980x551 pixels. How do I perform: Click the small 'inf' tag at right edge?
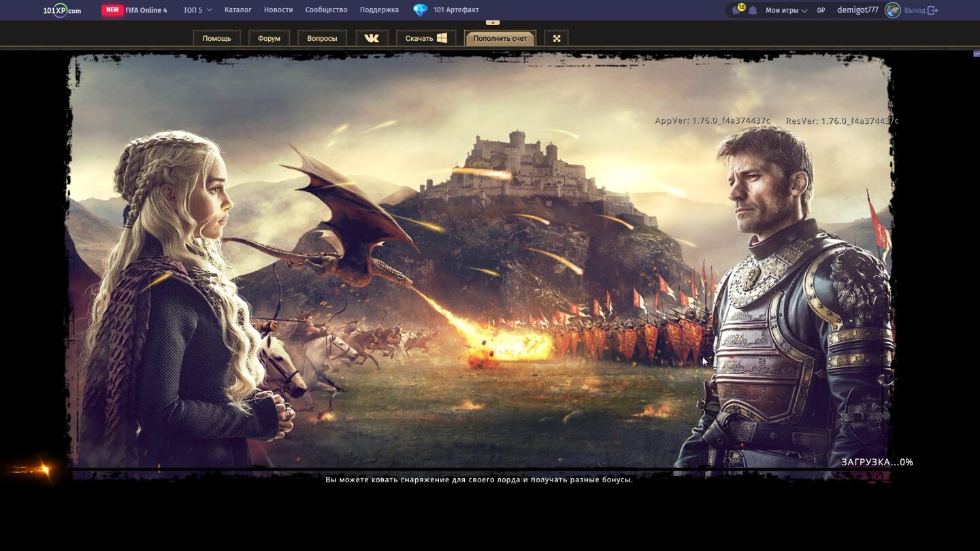977,53
